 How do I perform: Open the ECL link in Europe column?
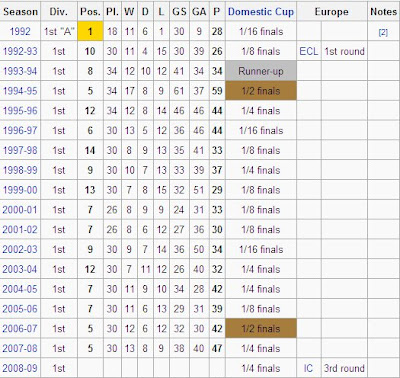(309, 51)
